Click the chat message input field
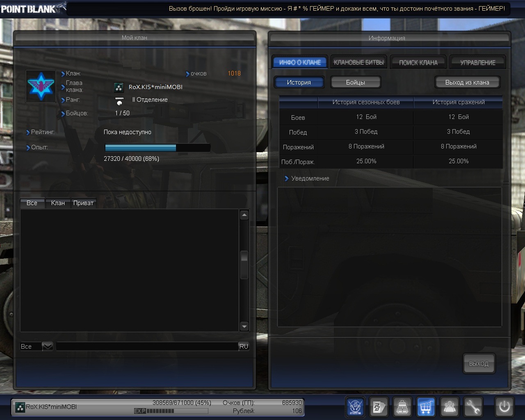Image resolution: width=525 pixels, height=420 pixels. tap(147, 346)
